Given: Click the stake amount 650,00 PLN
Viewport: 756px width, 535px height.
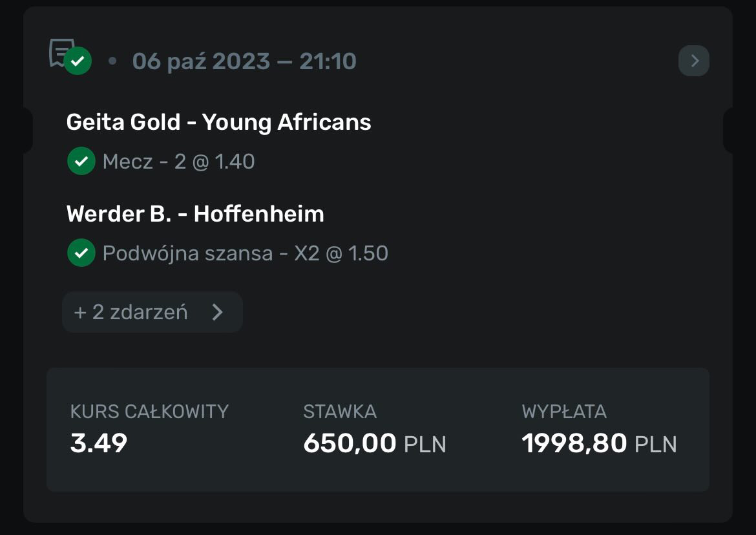Looking at the screenshot, I should coord(375,444).
